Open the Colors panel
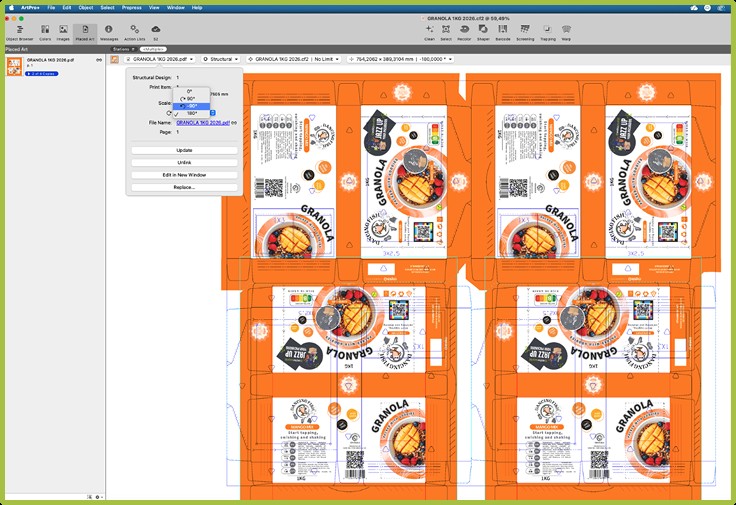This screenshot has width=736, height=505. point(45,33)
